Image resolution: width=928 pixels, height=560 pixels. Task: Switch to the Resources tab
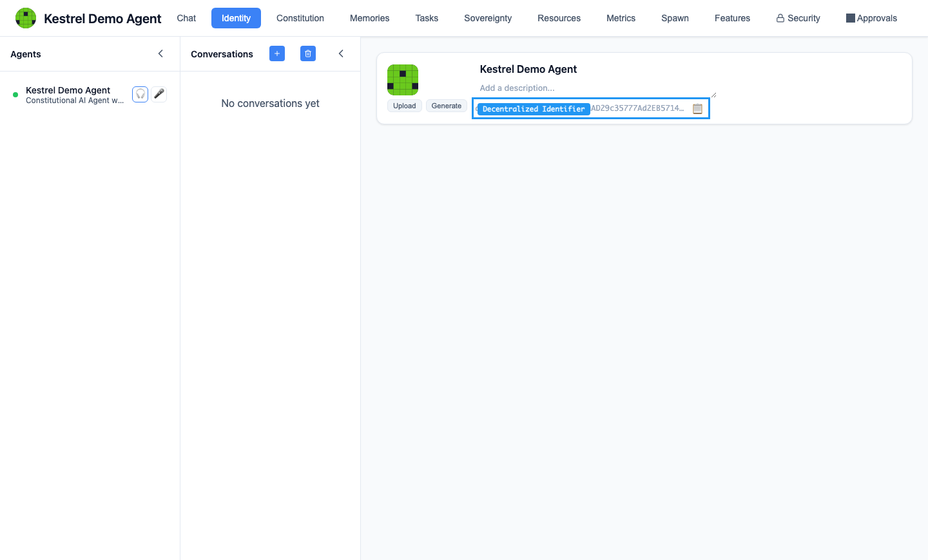pyautogui.click(x=559, y=18)
